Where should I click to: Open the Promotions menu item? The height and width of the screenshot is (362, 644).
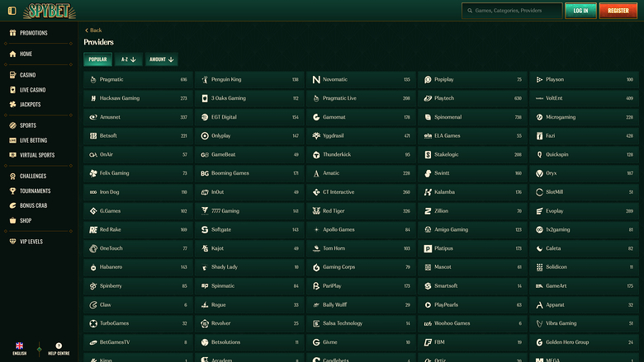(34, 33)
